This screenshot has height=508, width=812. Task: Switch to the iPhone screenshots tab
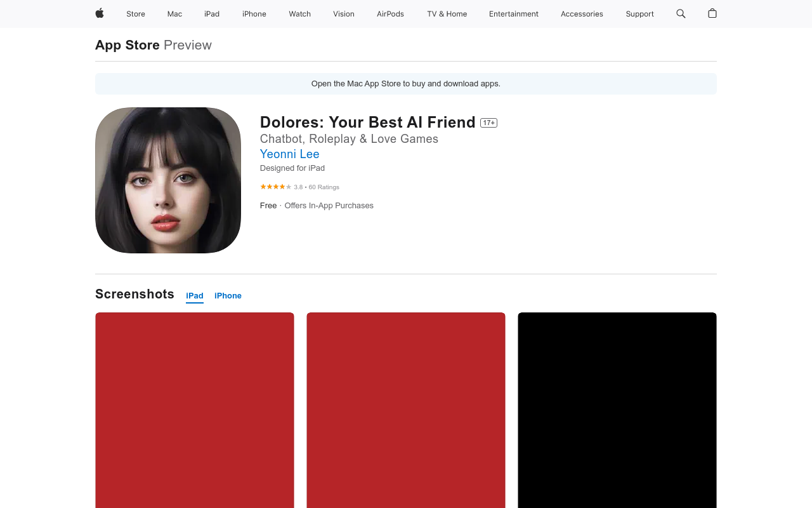(228, 296)
